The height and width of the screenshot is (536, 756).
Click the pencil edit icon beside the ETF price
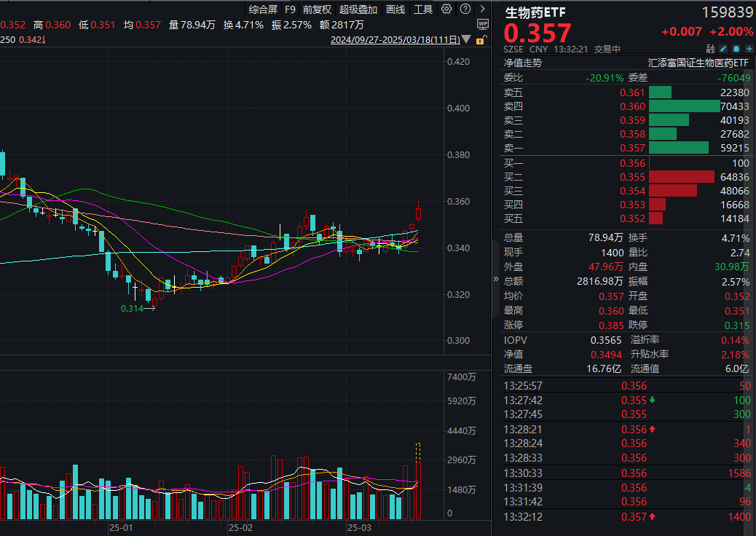point(722,47)
